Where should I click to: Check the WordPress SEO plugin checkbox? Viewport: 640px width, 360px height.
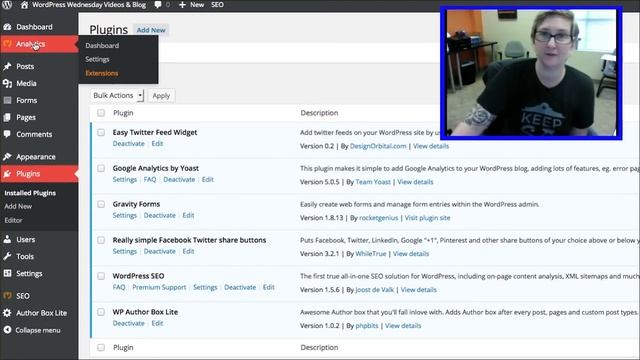(101, 276)
